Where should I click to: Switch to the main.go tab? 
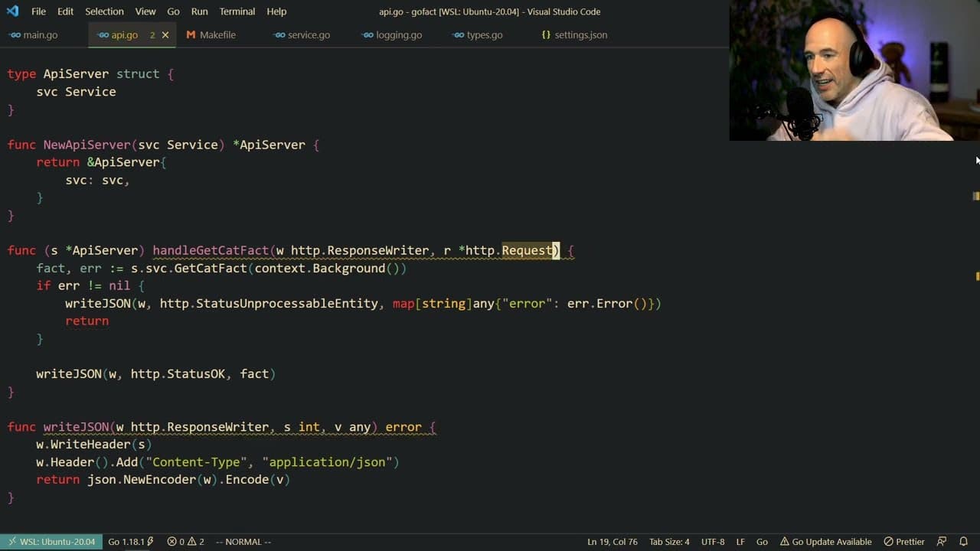[x=40, y=35]
